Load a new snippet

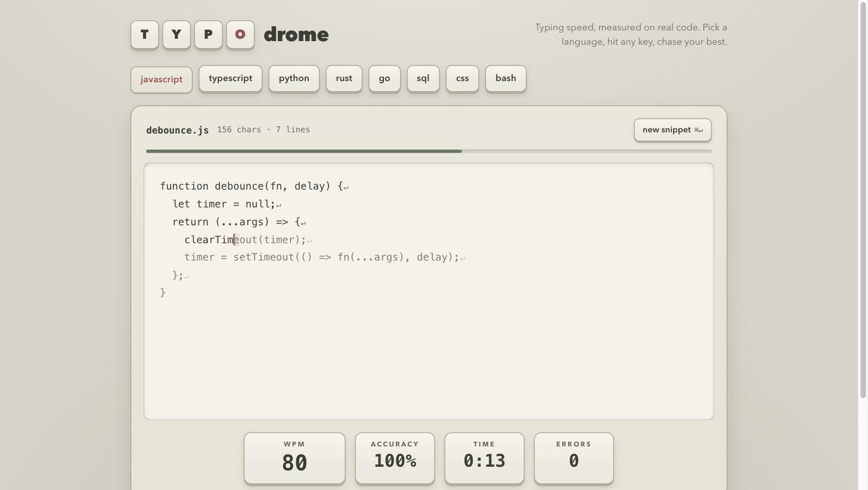pos(672,130)
